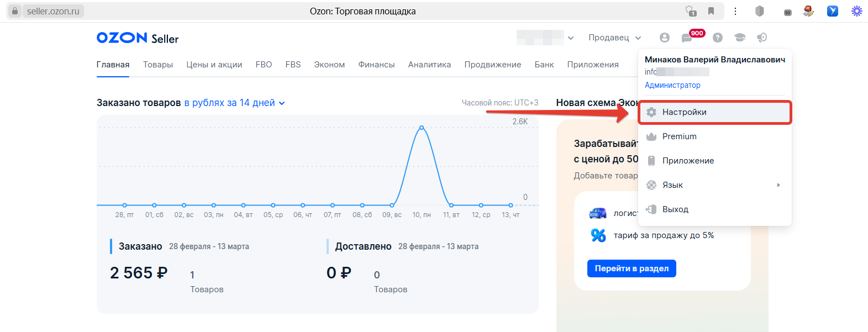Open the megaphone news icon
Screen dimensions: 868x332
[762, 38]
